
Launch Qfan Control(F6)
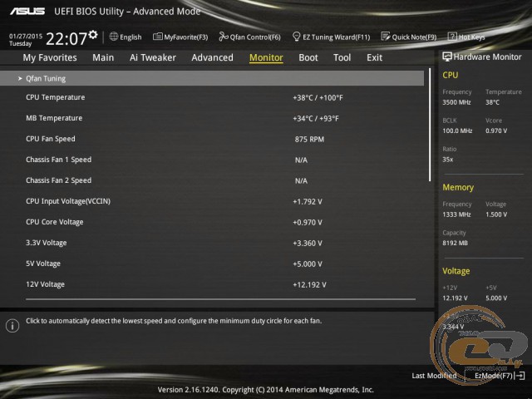[250, 37]
